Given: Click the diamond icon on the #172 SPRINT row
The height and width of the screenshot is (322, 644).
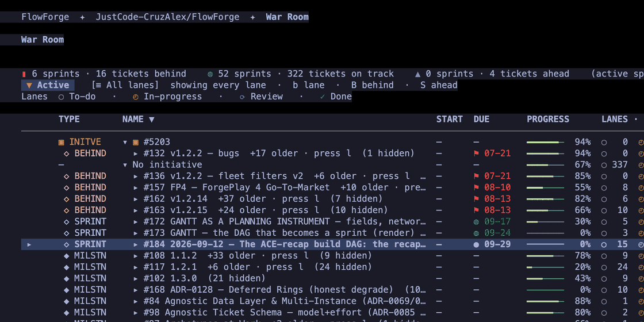Looking at the screenshot, I should pyautogui.click(x=67, y=222).
